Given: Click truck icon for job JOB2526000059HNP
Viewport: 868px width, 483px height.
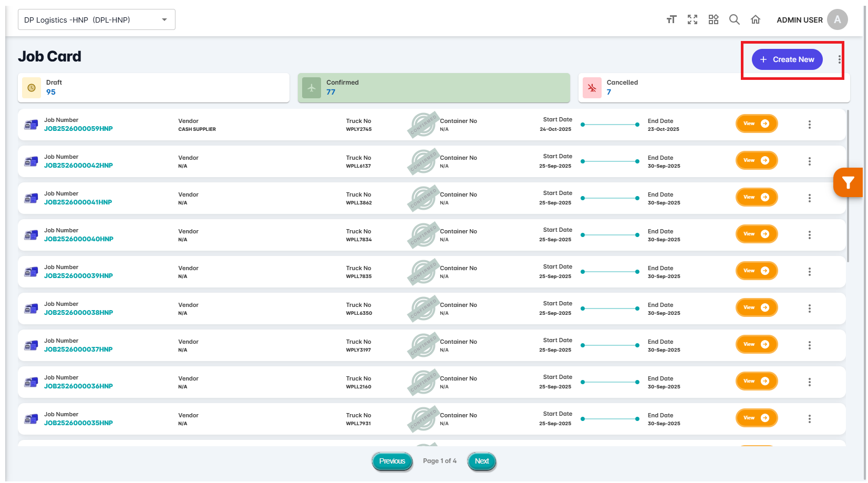Looking at the screenshot, I should pyautogui.click(x=32, y=125).
